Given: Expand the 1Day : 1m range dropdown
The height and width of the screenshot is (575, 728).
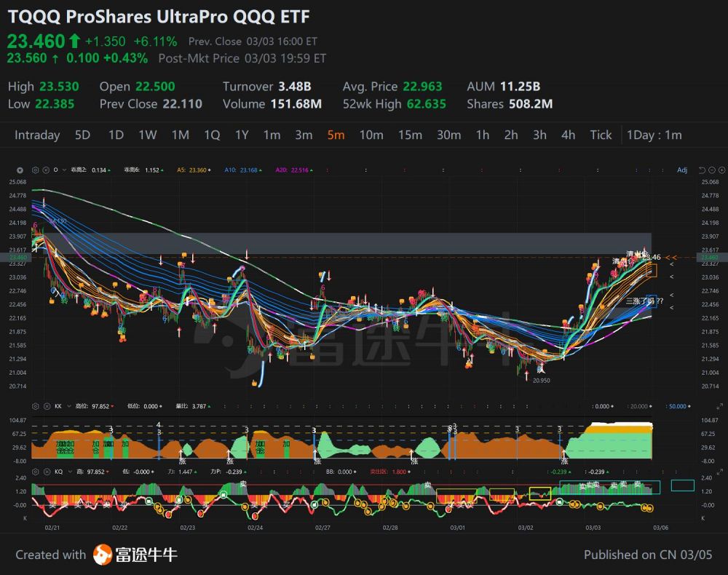Looking at the screenshot, I should 654,135.
